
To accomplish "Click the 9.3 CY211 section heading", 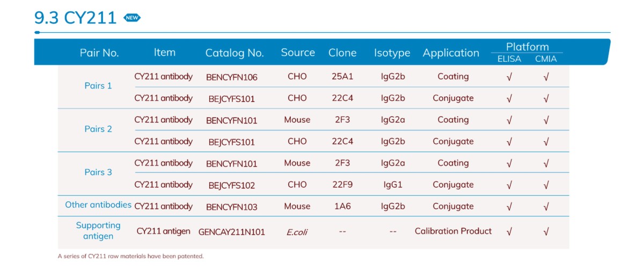I will pyautogui.click(x=75, y=18).
